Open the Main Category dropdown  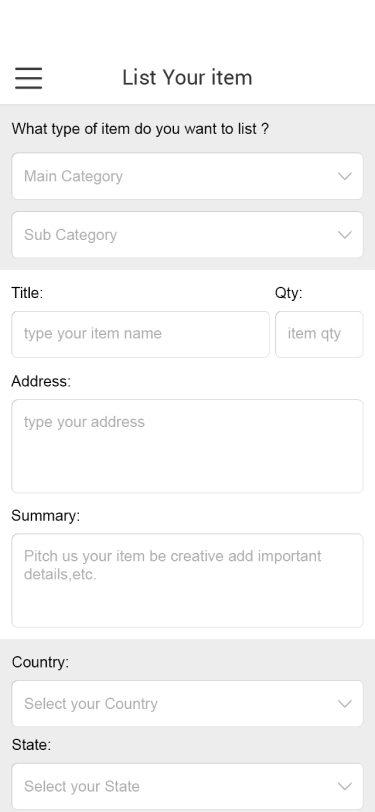point(188,176)
